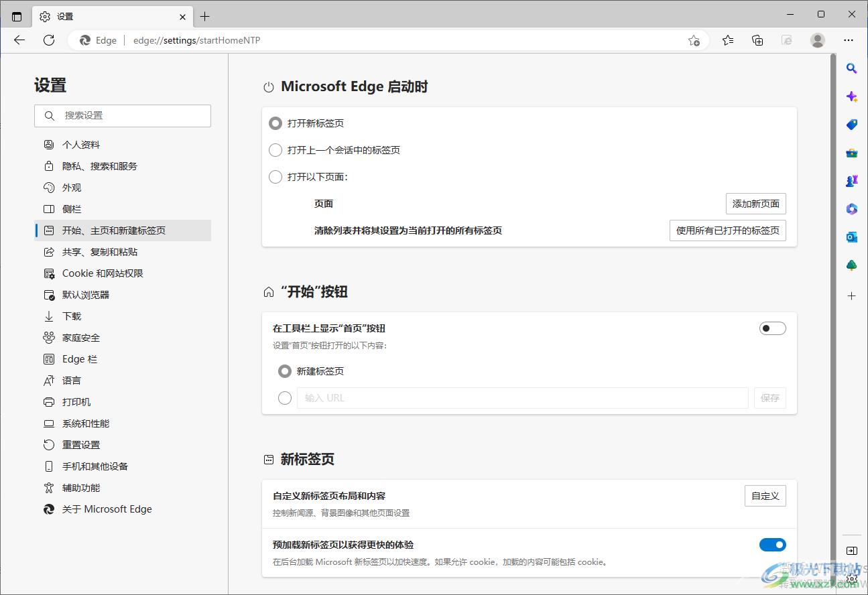Viewport: 868px width, 595px height.
Task: Open the sidebar tree icon
Action: (x=852, y=265)
